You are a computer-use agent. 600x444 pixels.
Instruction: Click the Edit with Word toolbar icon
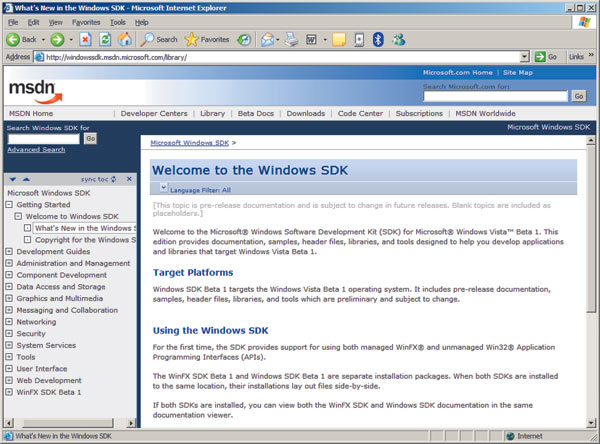pyautogui.click(x=311, y=39)
